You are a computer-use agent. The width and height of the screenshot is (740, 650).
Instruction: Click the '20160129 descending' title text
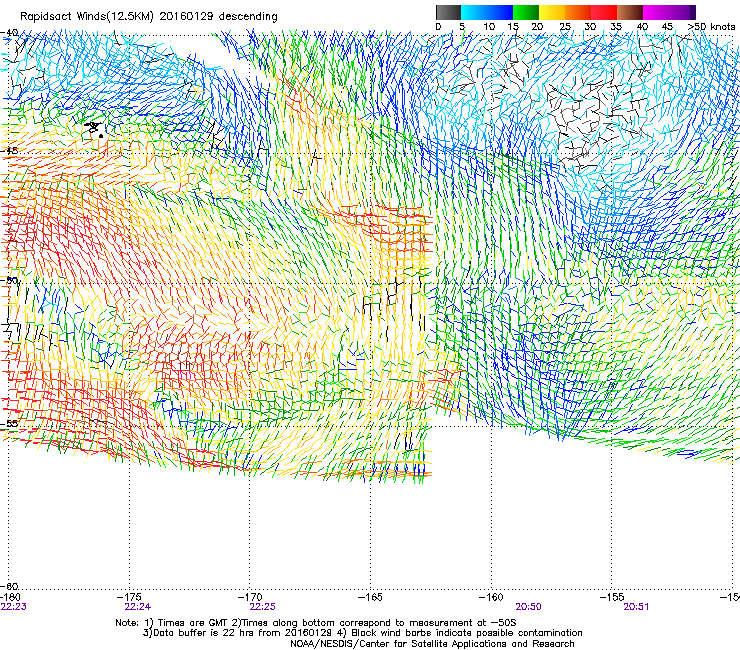(x=219, y=17)
